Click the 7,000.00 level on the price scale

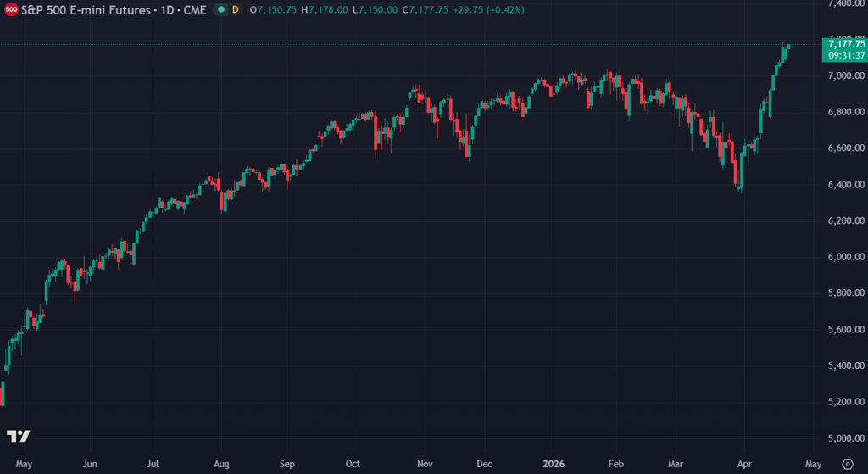click(847, 76)
